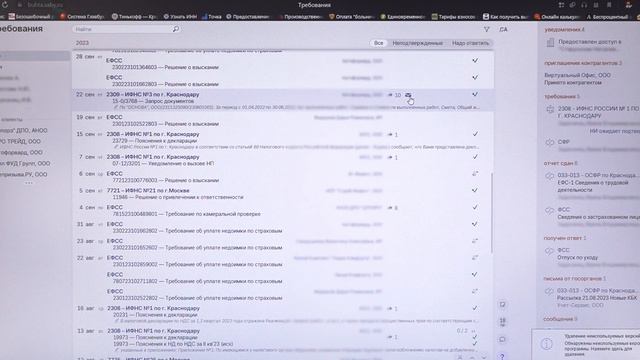The width and height of the screenshot is (640, 360).
Task: Open the "Точка" bookmark
Action: coord(211,17)
